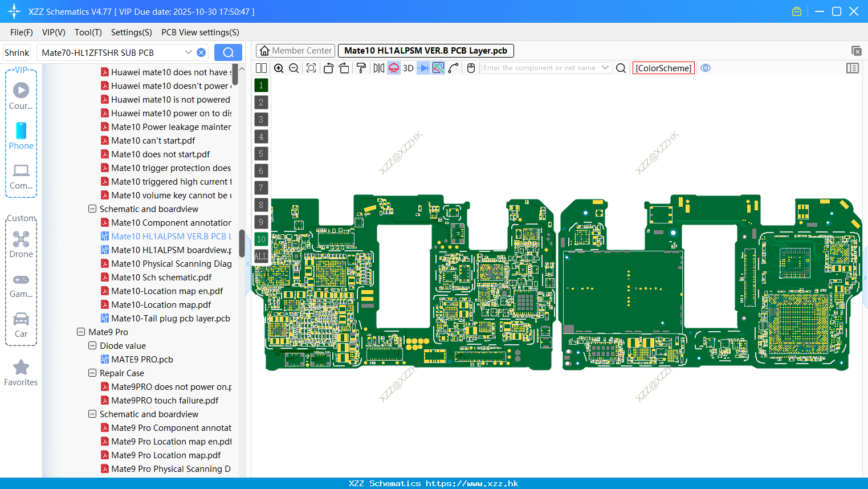Click the mouse settings icon
Screen dimensions: 868x489
click(x=471, y=68)
